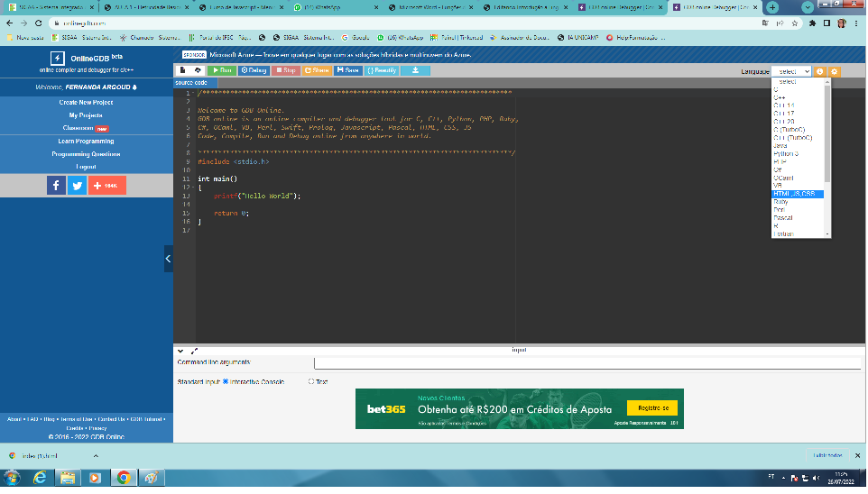This screenshot has width=868, height=494.
Task: Open the Language select dropdown
Action: pos(791,71)
